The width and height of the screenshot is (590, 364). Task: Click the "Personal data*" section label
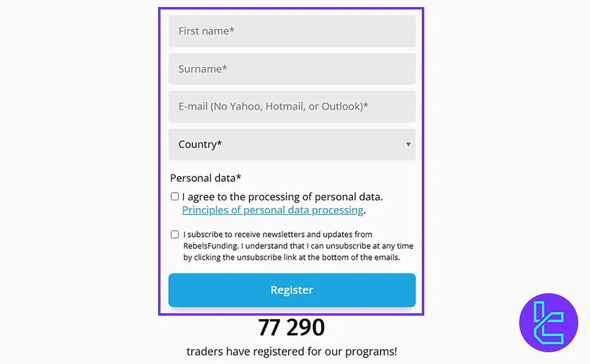click(x=205, y=178)
